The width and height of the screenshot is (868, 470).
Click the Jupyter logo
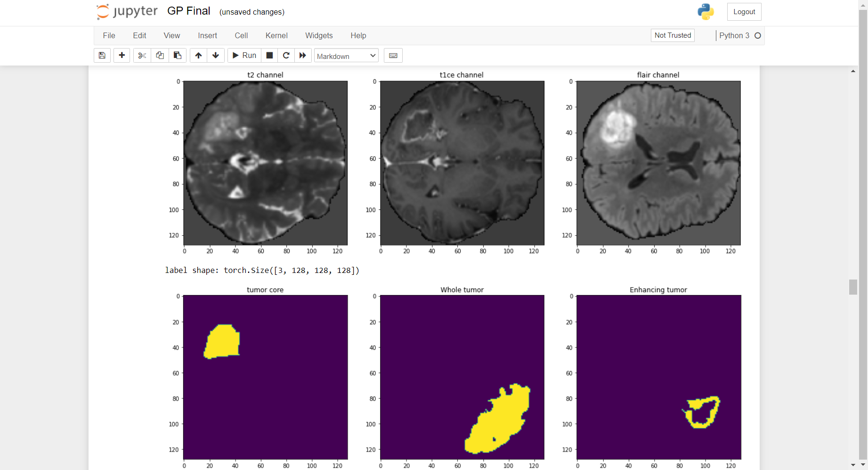127,11
